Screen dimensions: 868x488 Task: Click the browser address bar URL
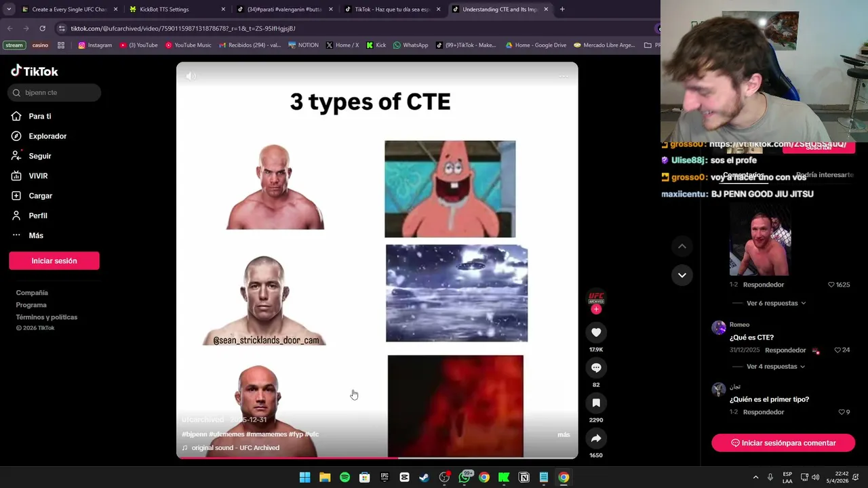pos(183,28)
